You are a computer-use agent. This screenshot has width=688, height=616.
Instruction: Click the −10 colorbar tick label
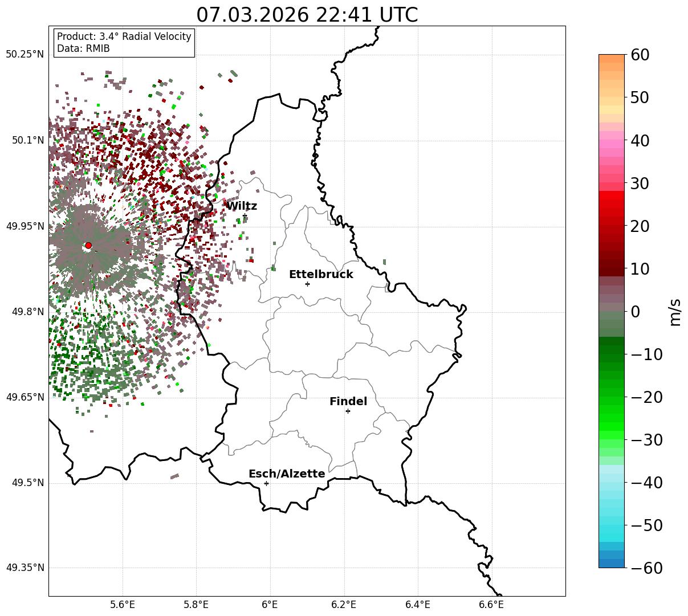647,354
